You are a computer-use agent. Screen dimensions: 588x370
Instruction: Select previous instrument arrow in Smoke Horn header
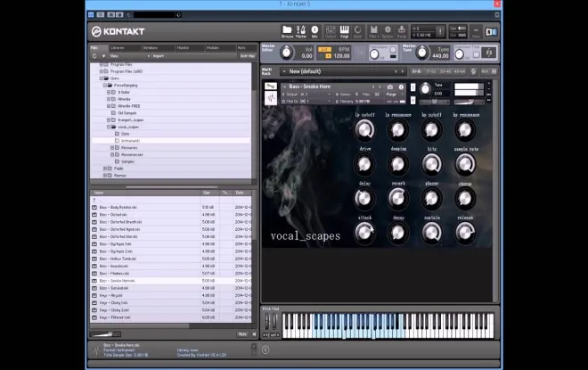coord(373,86)
